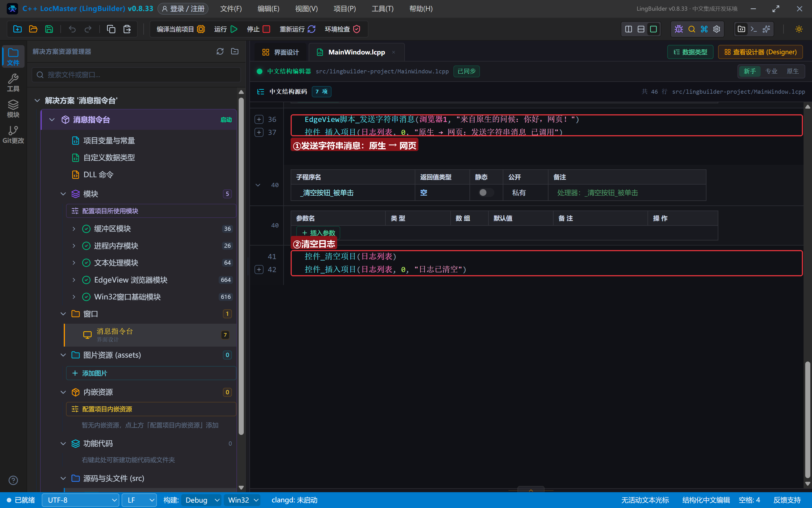The width and height of the screenshot is (812, 508).
Task: Open the 文件 sidebar panel
Action: coord(13,56)
